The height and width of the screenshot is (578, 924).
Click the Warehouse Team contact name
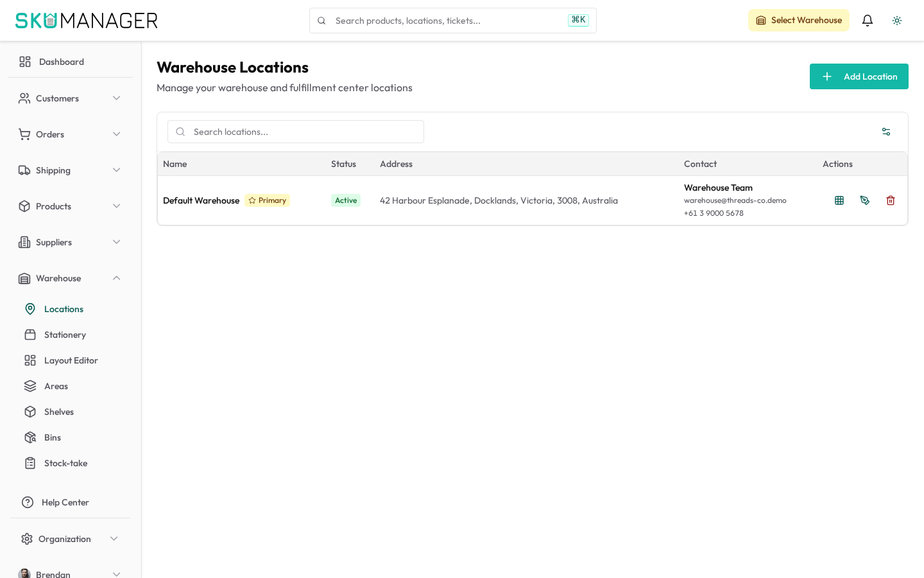click(718, 188)
